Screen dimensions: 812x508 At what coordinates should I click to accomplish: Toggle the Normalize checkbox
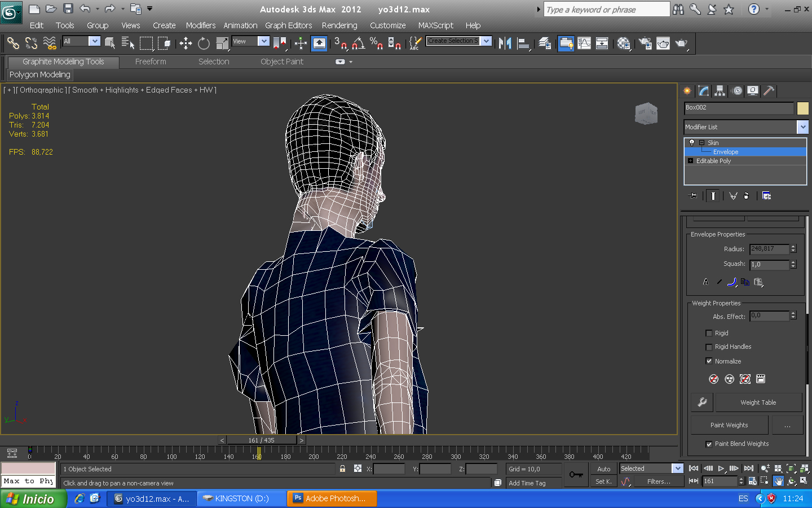[709, 361]
